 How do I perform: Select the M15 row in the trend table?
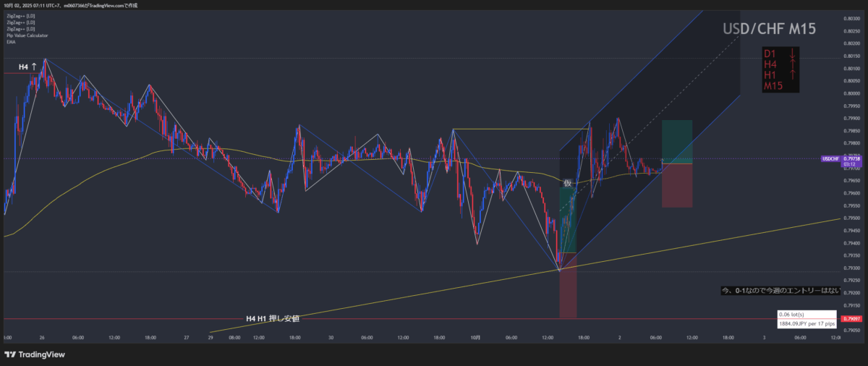coord(773,86)
